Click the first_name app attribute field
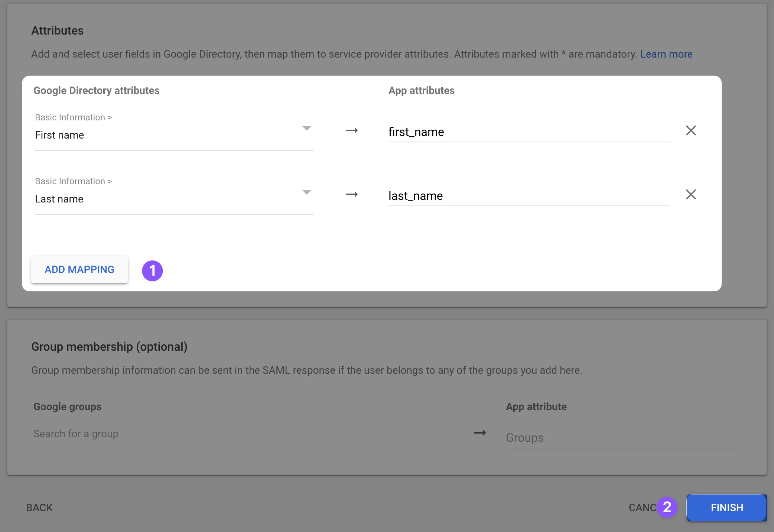Screen dimensions: 774x532 527,132
